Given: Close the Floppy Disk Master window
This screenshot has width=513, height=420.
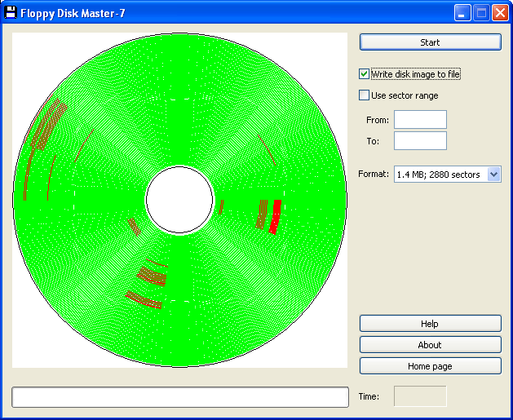Looking at the screenshot, I should [x=500, y=13].
